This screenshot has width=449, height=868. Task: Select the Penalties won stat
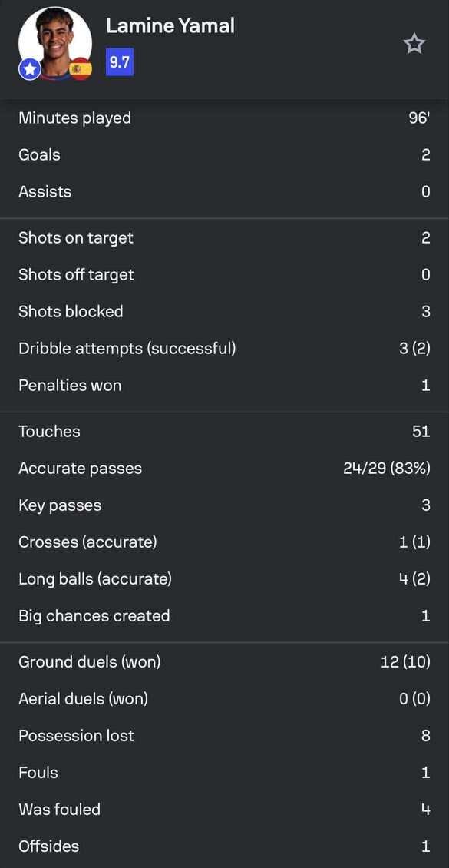coord(224,386)
